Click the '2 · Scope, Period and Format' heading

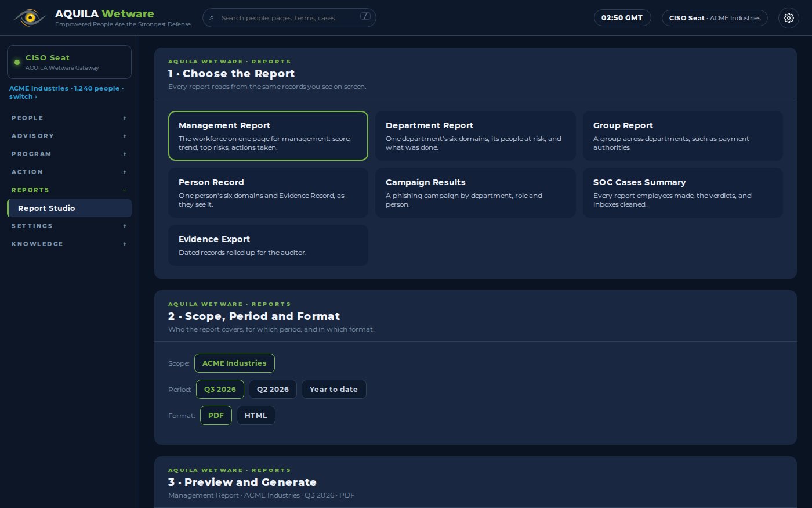click(x=254, y=316)
